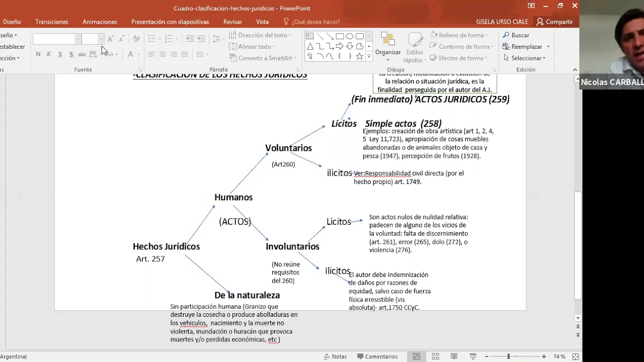This screenshot has height=362, width=644.
Task: Increase list indent level
Action: [201, 39]
